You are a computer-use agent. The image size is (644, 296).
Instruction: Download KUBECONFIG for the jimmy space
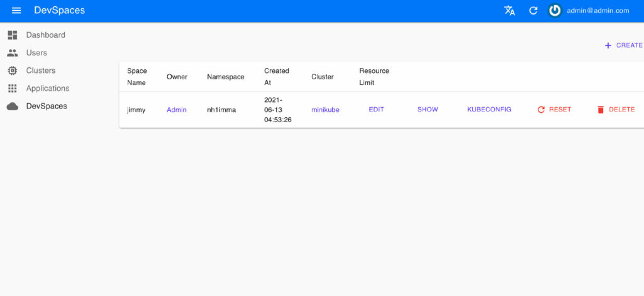489,110
